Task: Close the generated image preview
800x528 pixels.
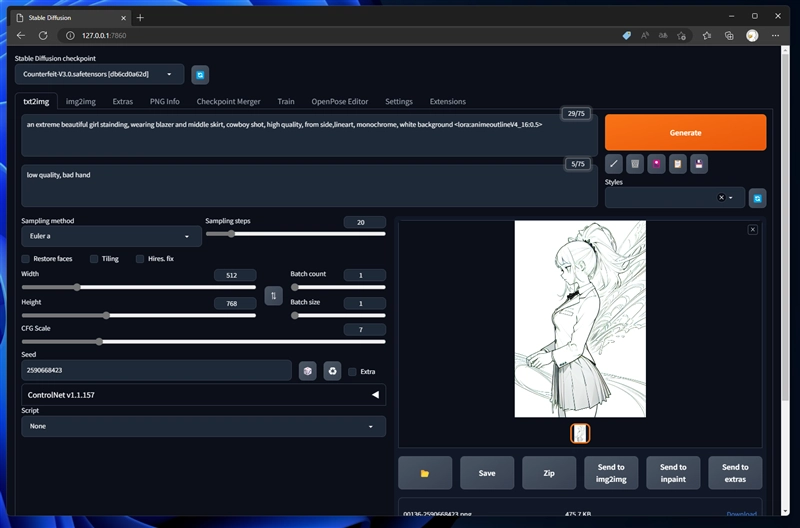Action: (x=753, y=230)
